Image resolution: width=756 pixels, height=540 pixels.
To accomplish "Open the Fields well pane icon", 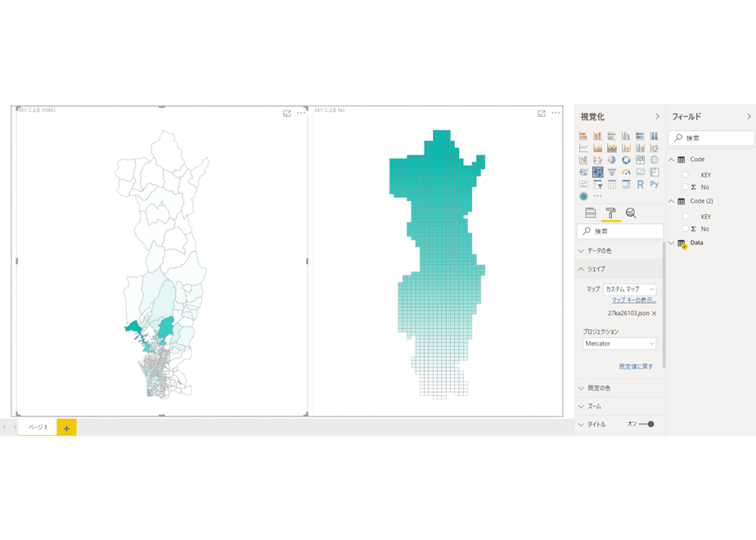I will (x=590, y=213).
